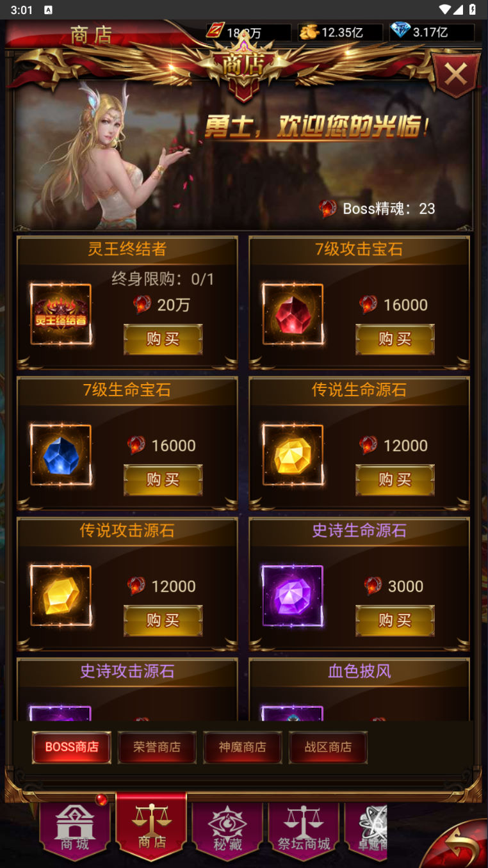The height and width of the screenshot is (868, 488).
Task: Tap the yellow 传说生命源石 gem icon
Action: (293, 455)
